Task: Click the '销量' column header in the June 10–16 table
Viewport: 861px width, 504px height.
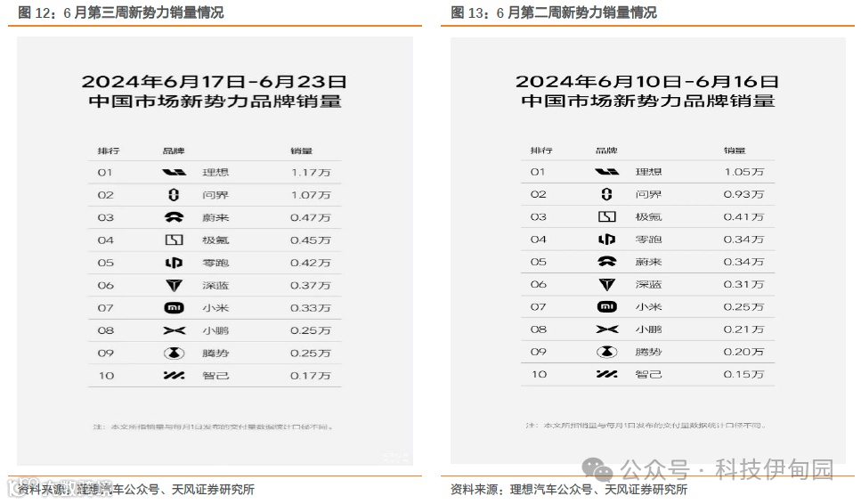Action: tap(735, 150)
